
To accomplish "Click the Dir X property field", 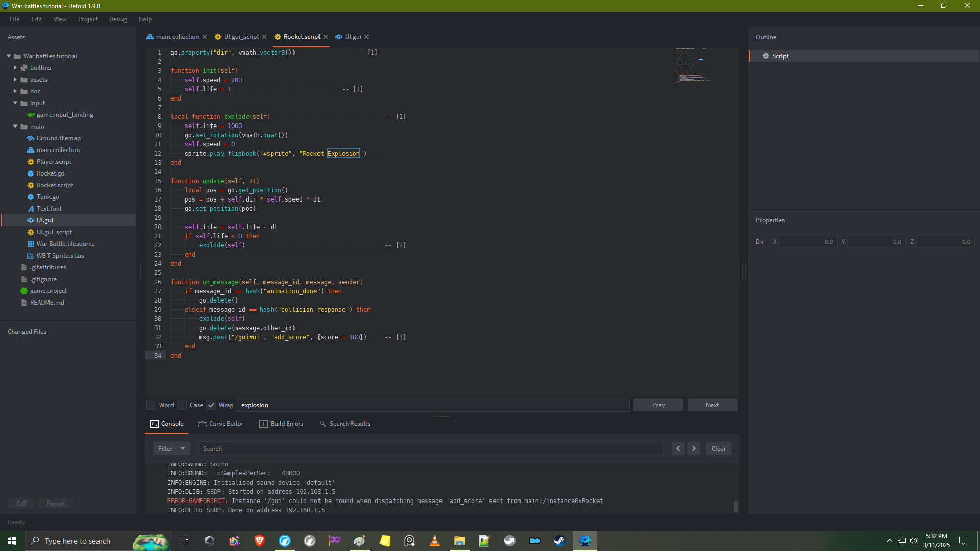I will coord(808,242).
